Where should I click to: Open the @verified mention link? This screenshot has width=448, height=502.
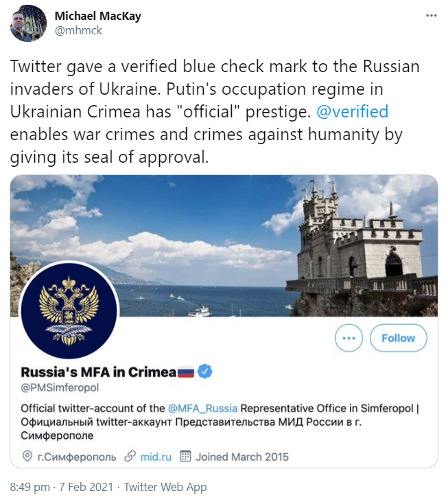[351, 111]
